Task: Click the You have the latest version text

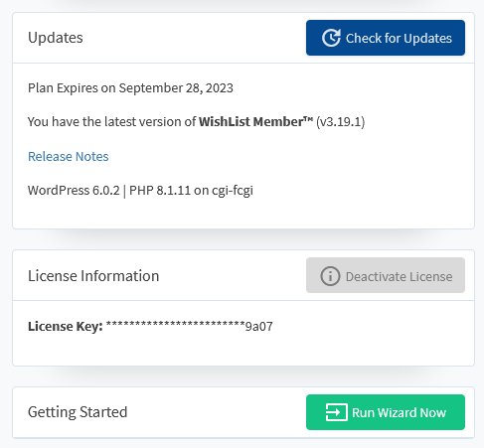Action: tap(111, 121)
